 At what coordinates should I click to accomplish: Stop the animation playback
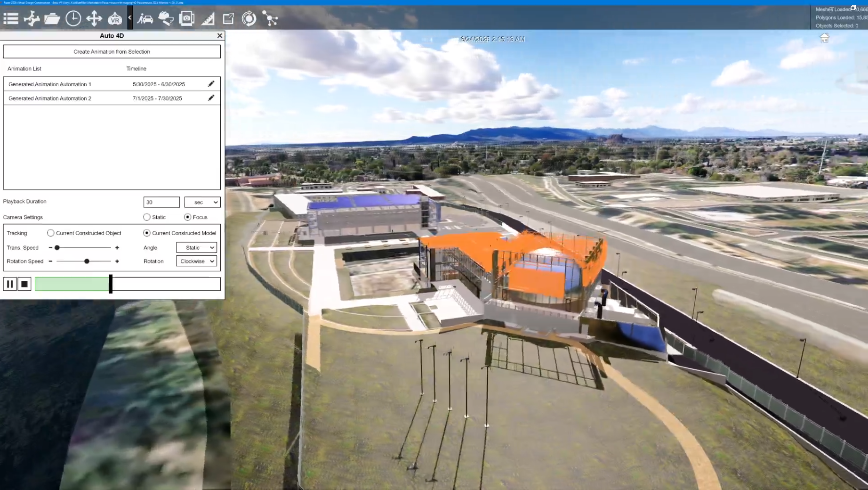24,284
